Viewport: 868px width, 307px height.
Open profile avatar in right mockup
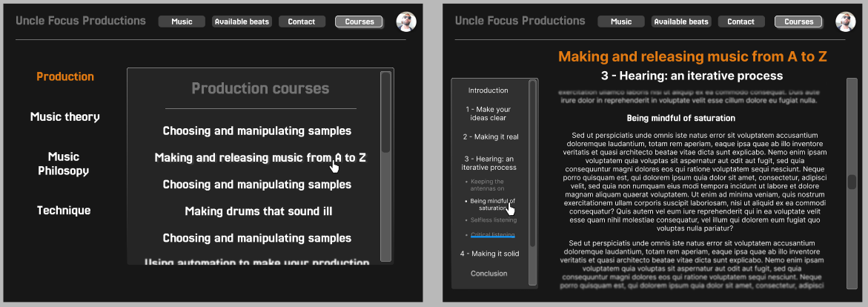[x=845, y=22]
